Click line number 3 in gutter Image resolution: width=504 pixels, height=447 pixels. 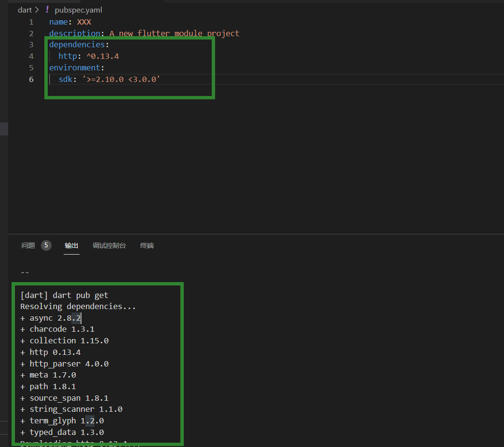tap(31, 45)
